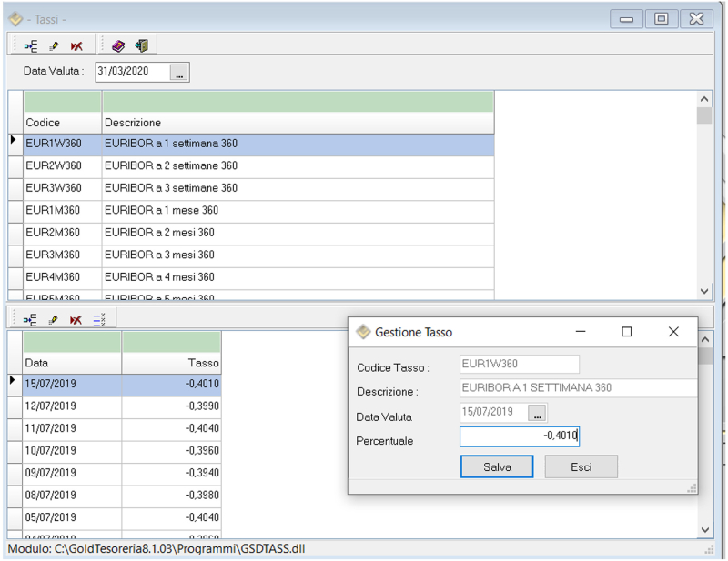The height and width of the screenshot is (561, 728).
Task: Close the Gestione Tasso dialog
Action: point(673,333)
